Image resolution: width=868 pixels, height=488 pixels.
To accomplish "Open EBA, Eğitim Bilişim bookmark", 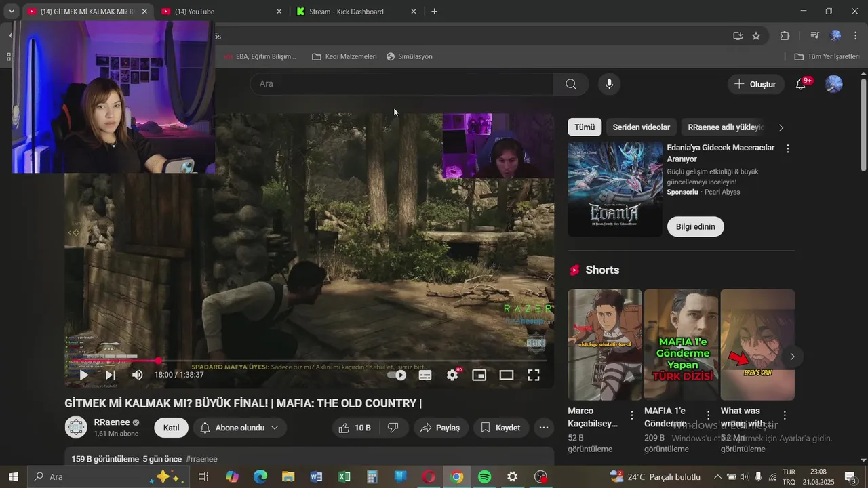I will [x=260, y=56].
